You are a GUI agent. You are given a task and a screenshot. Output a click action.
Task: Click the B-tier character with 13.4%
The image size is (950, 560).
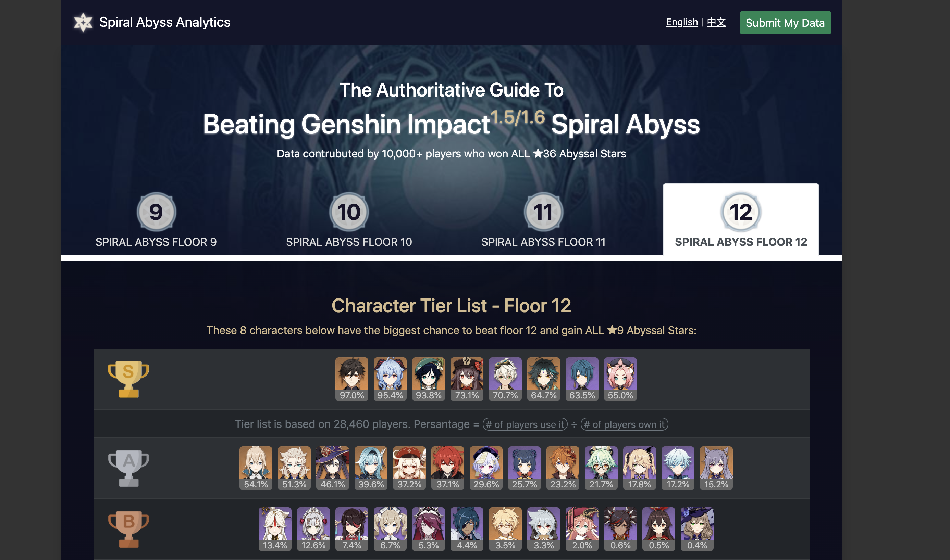(x=275, y=529)
